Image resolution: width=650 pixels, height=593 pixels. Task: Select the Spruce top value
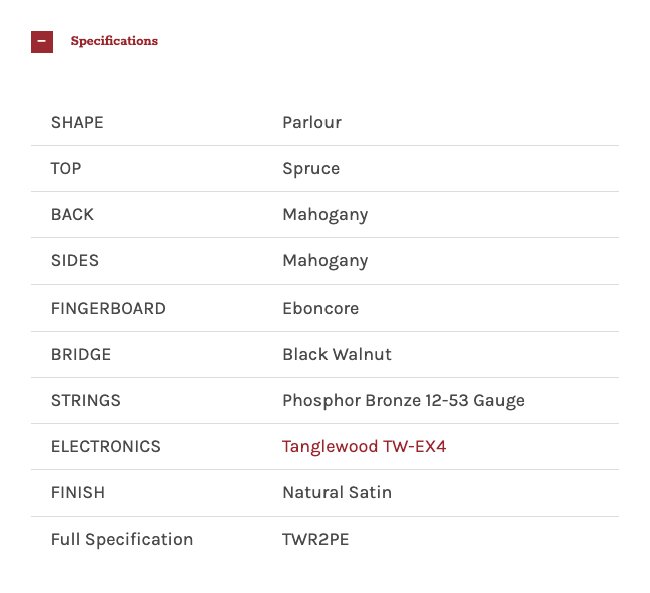(311, 169)
